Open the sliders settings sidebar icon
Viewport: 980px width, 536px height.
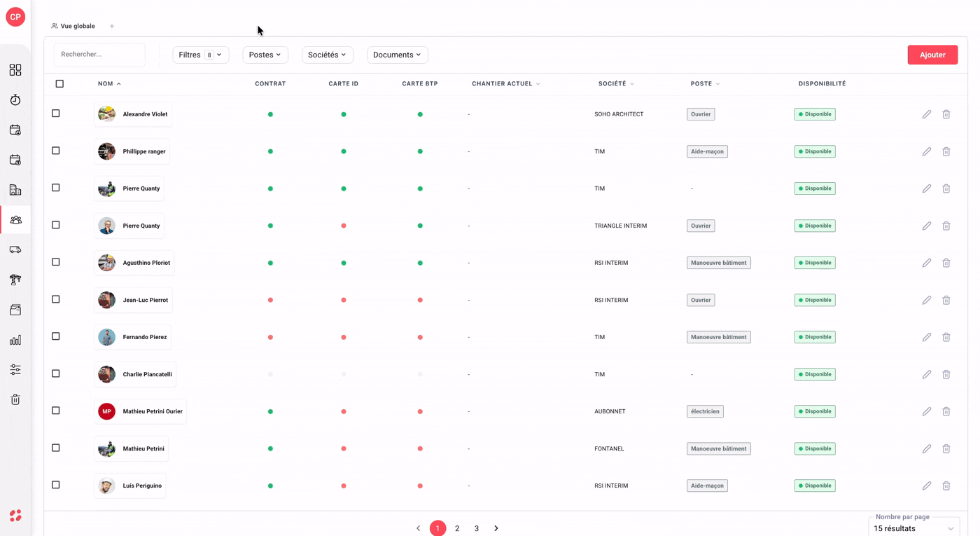click(15, 369)
